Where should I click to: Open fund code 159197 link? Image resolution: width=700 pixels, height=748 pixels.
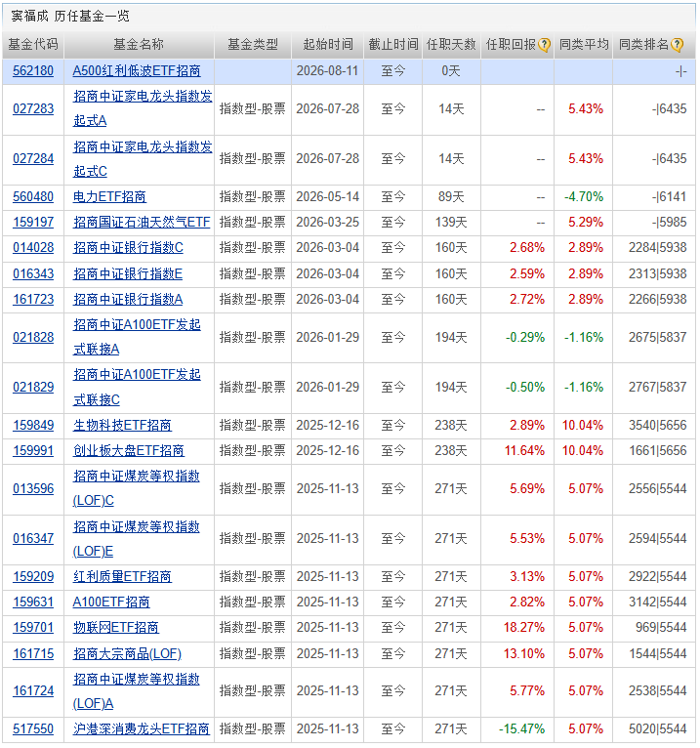(33, 223)
